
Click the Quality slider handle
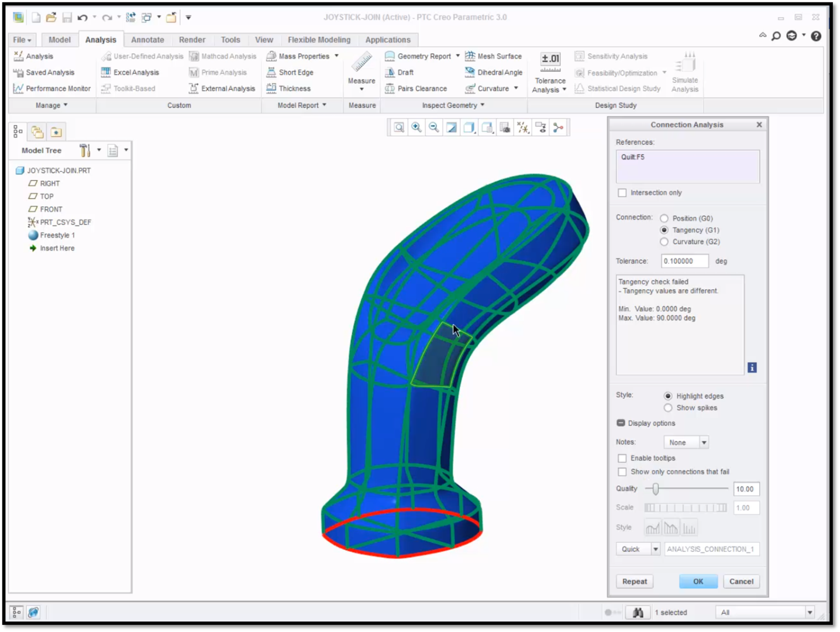coord(655,489)
